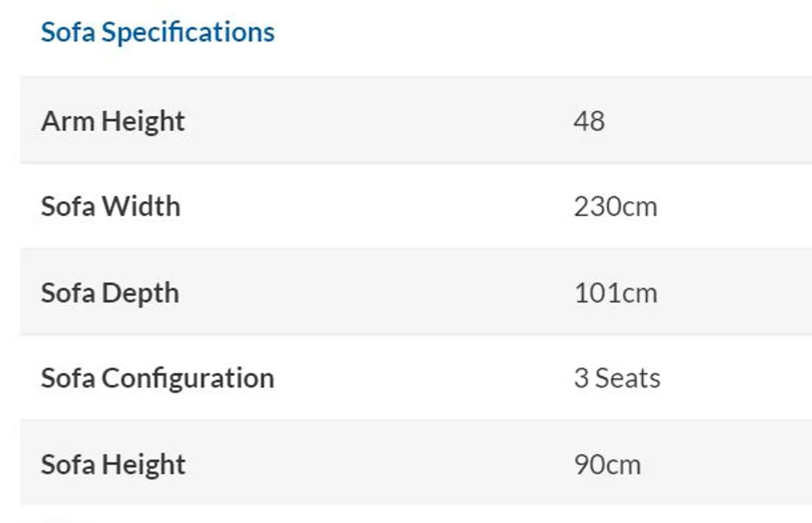Click the word Sofa in the blue heading
The image size is (812, 523).
[68, 31]
